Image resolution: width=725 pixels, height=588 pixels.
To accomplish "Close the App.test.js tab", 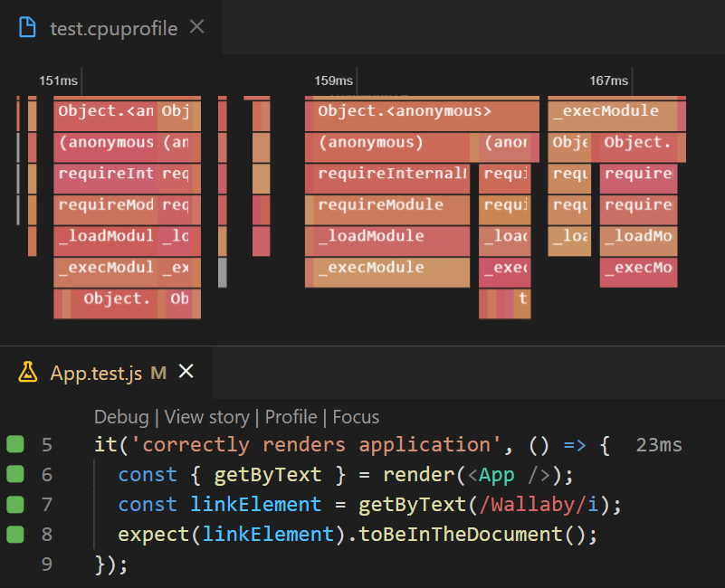I will point(186,371).
